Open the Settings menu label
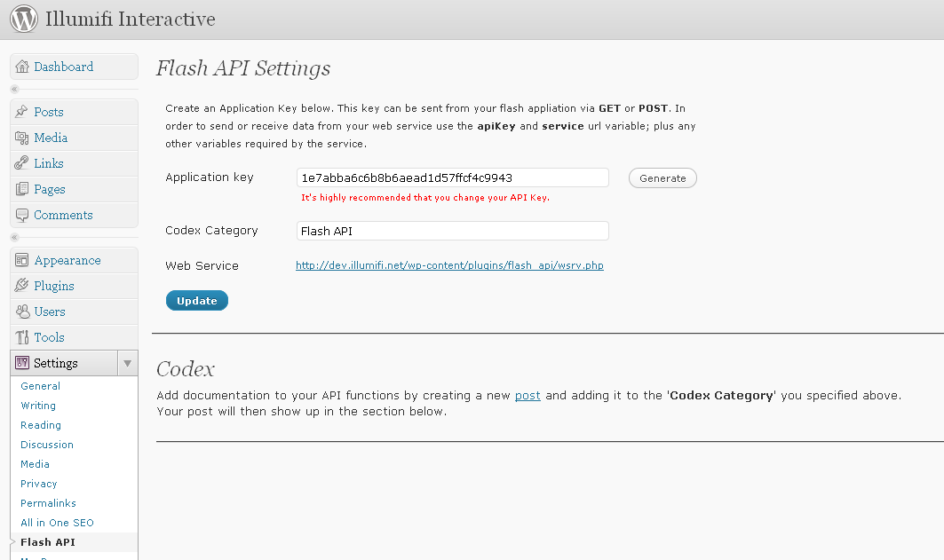The image size is (944, 560). [55, 363]
